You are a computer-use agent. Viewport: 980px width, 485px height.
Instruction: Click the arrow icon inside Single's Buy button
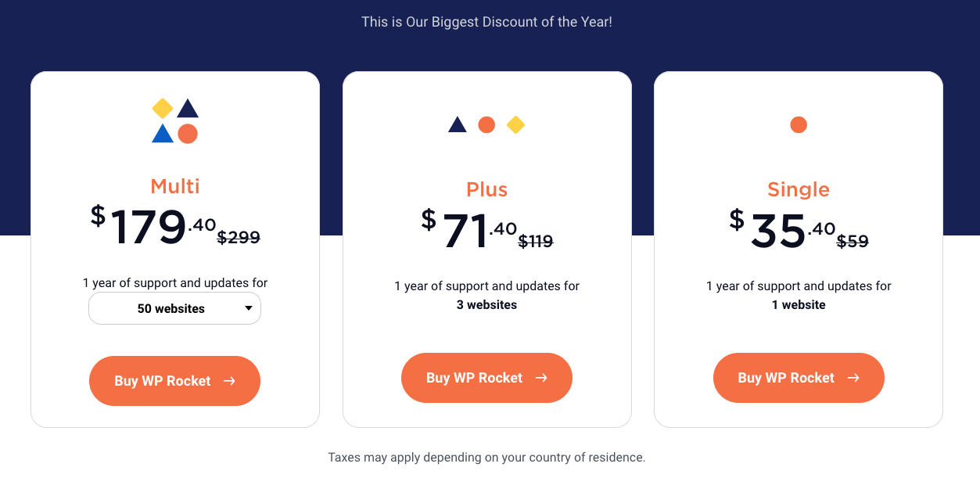point(853,377)
